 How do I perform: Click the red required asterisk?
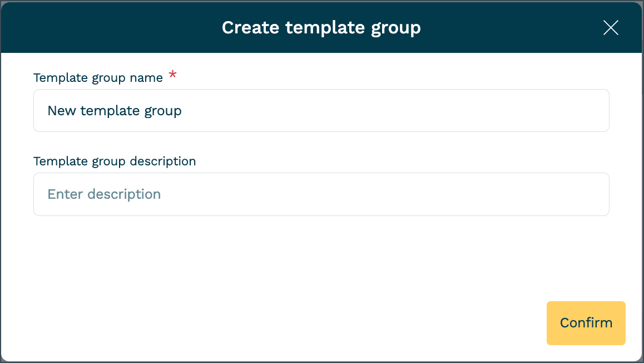point(173,75)
